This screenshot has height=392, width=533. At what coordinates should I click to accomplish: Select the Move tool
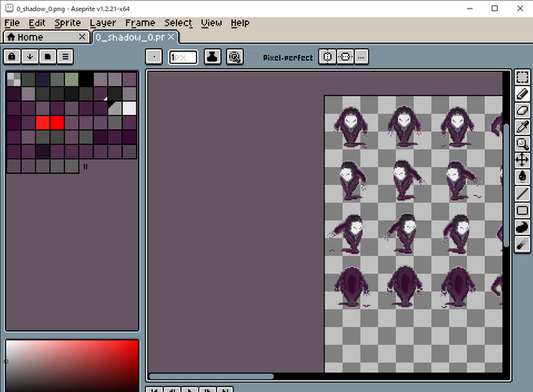(522, 160)
